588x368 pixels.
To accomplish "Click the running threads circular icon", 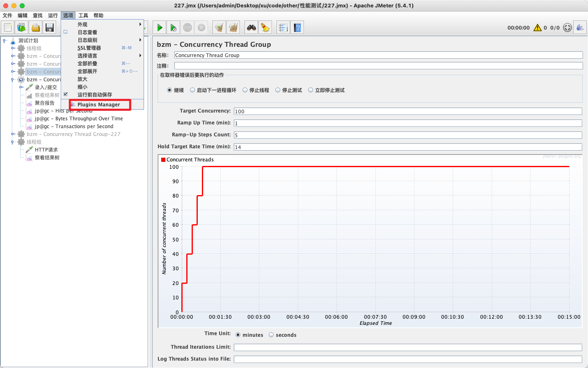I will [x=567, y=28].
